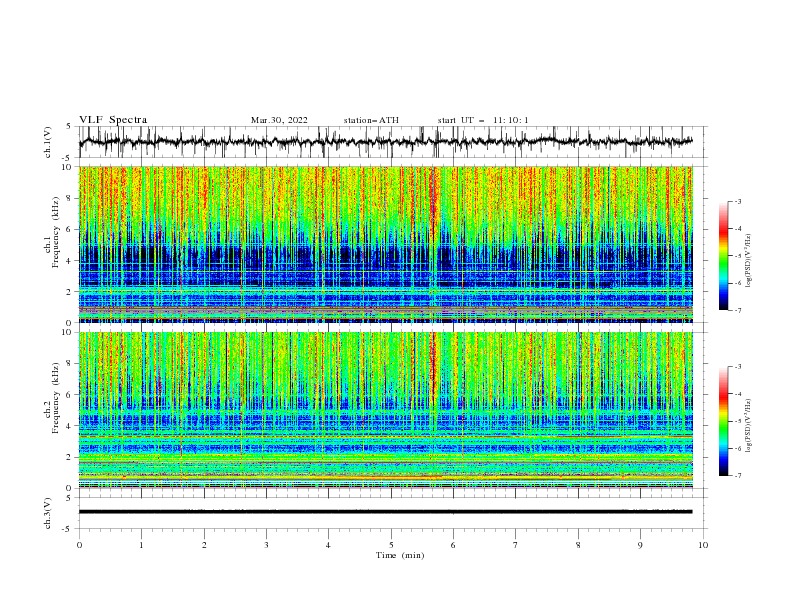
Task: Select ch.1 color bar "log(PSD)(V²/Hz)" label
Action: [x=749, y=261]
